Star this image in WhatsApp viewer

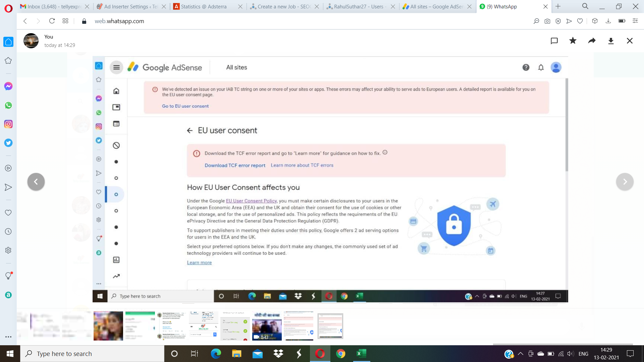[573, 41]
